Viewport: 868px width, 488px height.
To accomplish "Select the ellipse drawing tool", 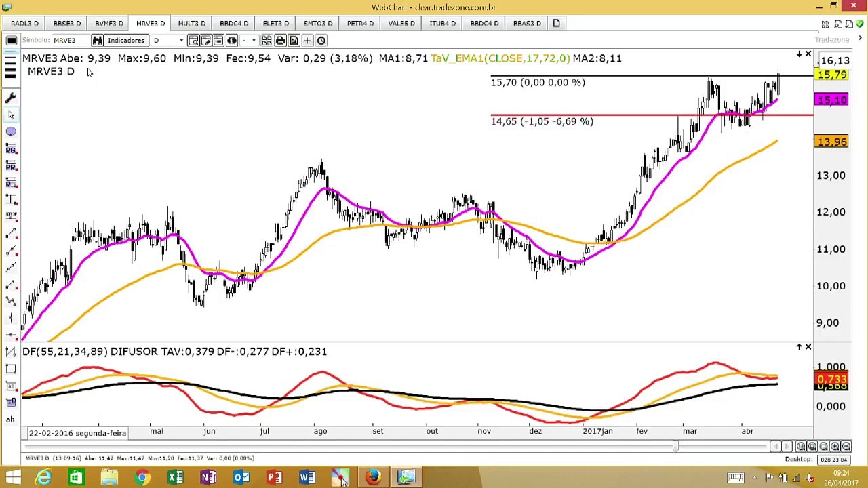I will click(x=11, y=131).
